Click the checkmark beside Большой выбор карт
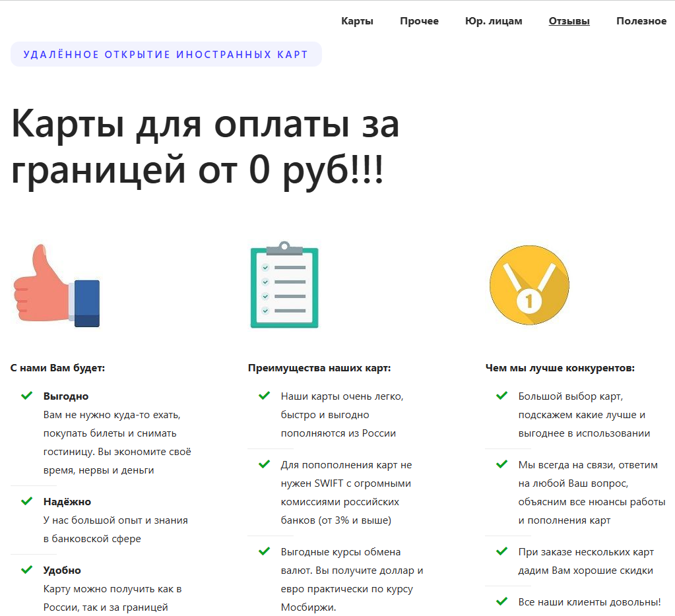The image size is (675, 616). (502, 395)
